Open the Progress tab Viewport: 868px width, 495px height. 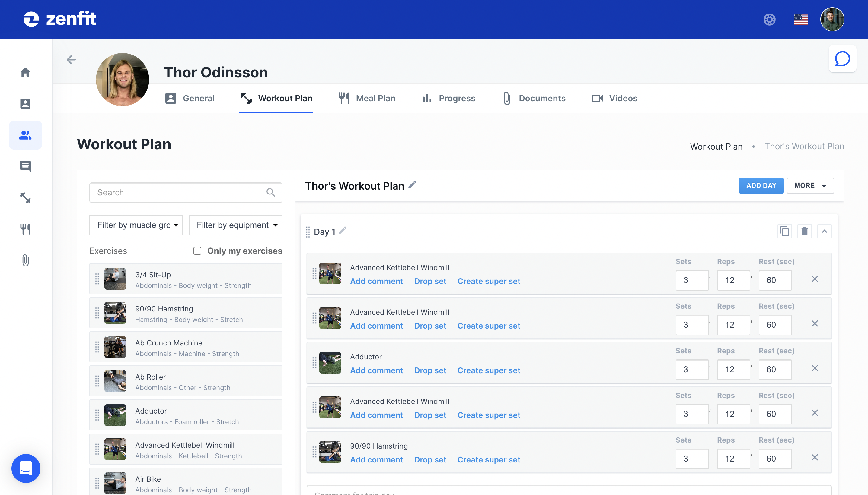[448, 98]
